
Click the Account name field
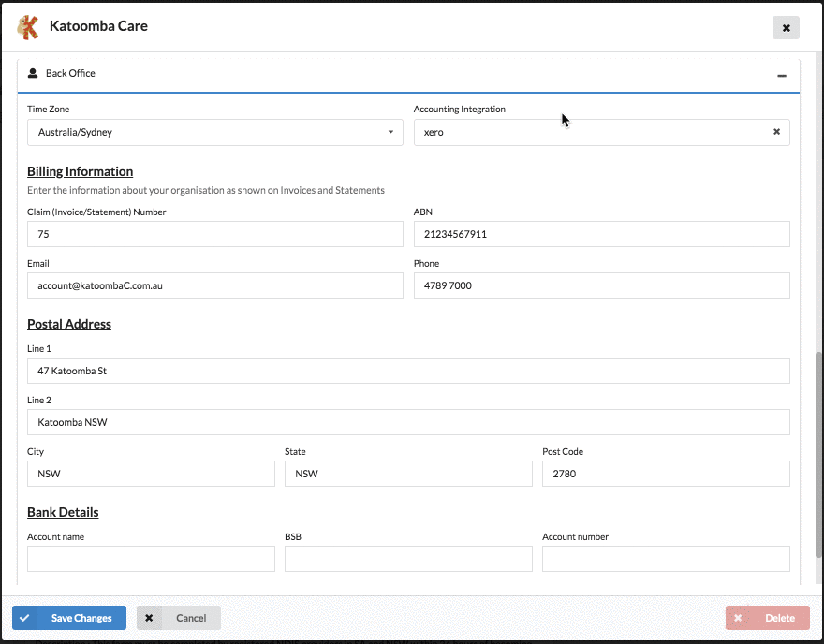[151, 559]
